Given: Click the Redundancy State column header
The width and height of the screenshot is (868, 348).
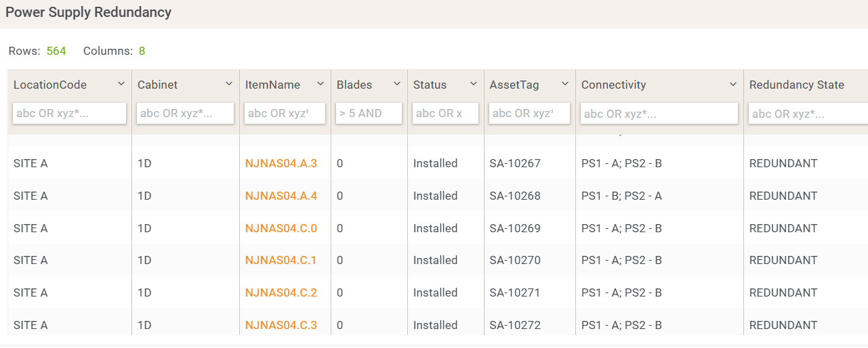Looking at the screenshot, I should (x=796, y=85).
